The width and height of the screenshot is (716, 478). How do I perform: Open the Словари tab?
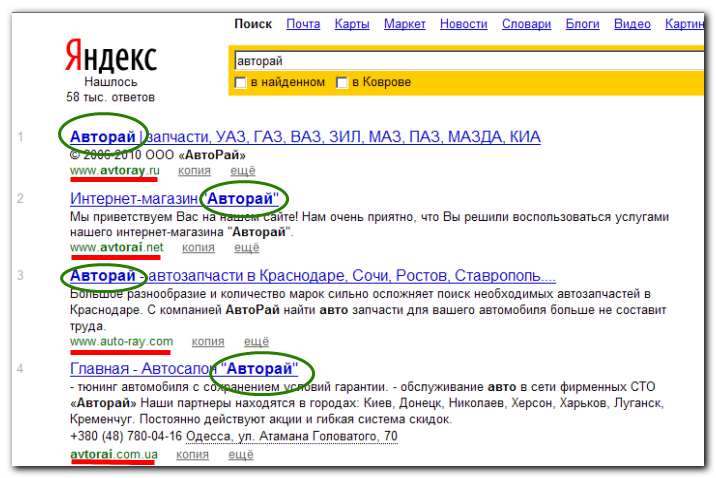(526, 24)
